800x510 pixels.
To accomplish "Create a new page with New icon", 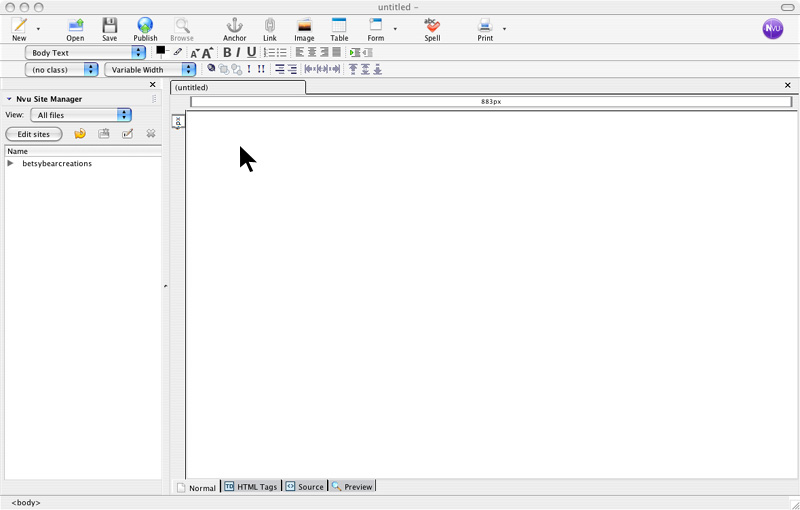I will click(x=19, y=29).
